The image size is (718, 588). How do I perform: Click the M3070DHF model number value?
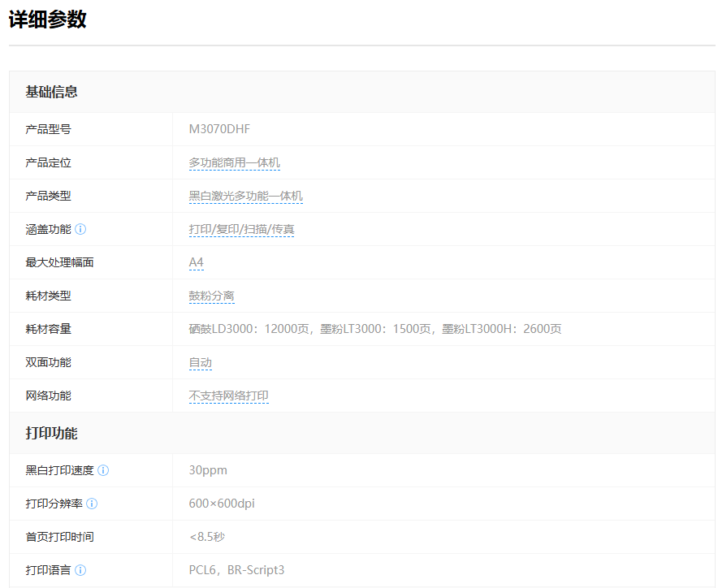click(x=220, y=130)
